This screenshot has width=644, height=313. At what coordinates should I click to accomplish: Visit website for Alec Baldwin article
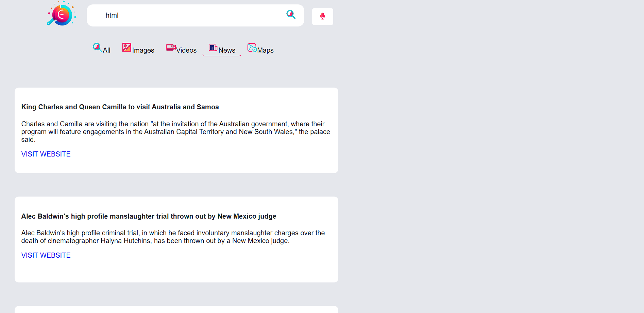46,255
